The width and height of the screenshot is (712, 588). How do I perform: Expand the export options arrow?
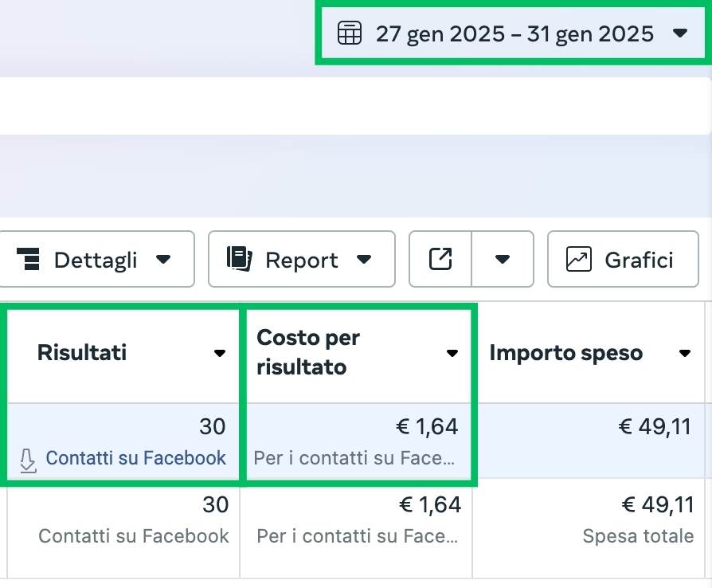click(x=503, y=258)
